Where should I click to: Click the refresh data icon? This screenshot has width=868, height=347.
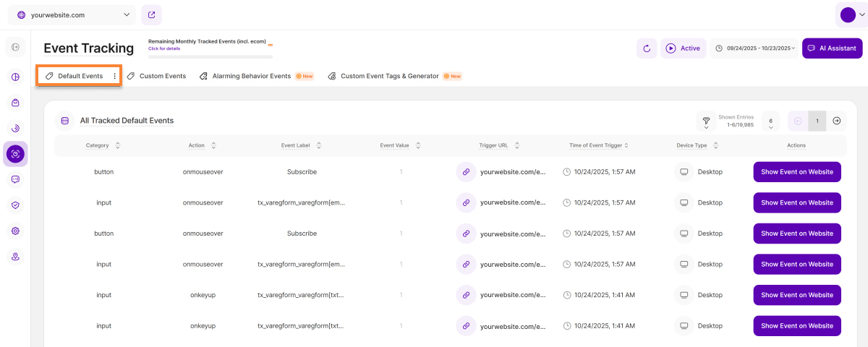point(647,48)
